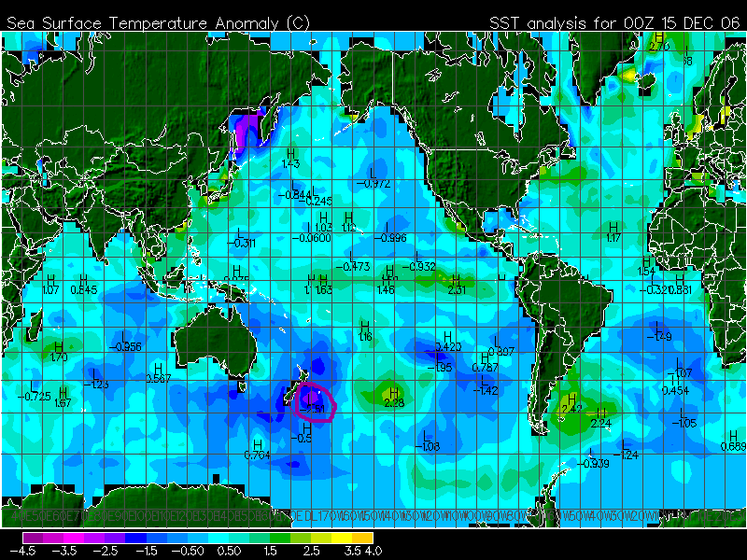The width and height of the screenshot is (747, 560).
Task: Click the L -1.24 anomaly label
Action: (626, 450)
